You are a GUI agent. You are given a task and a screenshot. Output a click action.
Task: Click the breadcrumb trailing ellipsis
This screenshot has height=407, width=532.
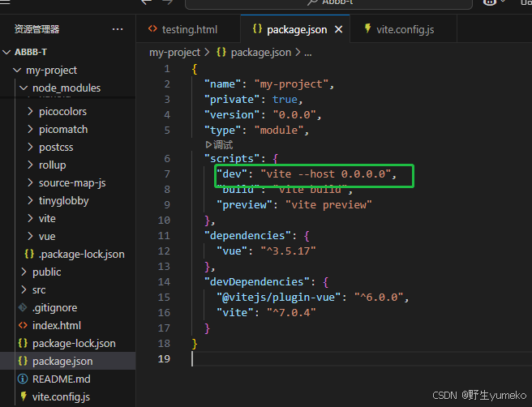click(307, 53)
